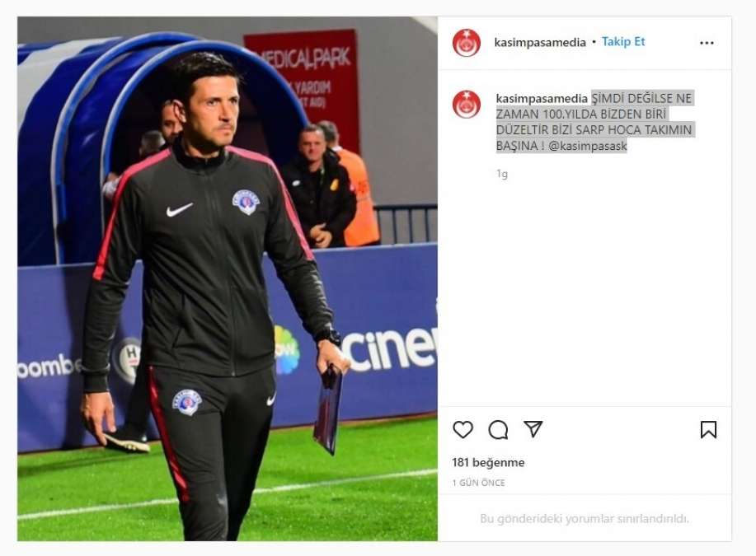Screen dimensions: 756x556
Task: Click kasimpasamedia profile avatar in header
Action: [467, 43]
